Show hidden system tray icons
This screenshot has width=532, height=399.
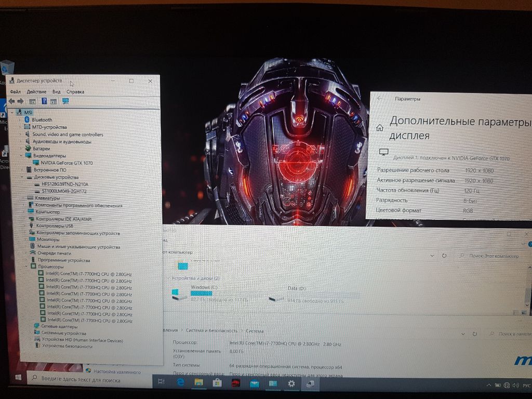(488, 385)
